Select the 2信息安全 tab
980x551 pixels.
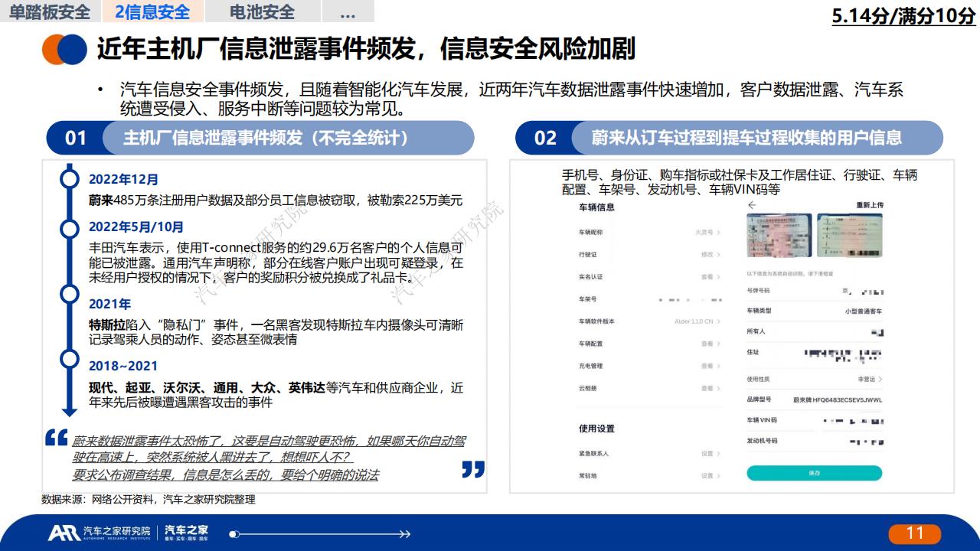(x=153, y=12)
